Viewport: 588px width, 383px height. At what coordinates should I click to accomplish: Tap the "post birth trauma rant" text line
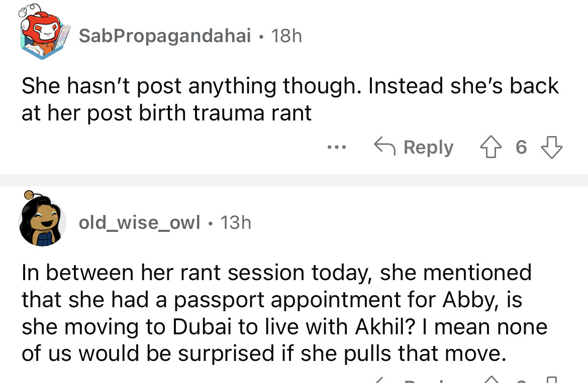click(166, 113)
